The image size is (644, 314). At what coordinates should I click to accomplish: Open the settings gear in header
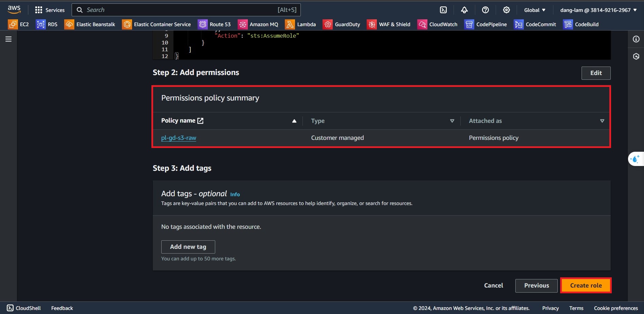point(506,10)
